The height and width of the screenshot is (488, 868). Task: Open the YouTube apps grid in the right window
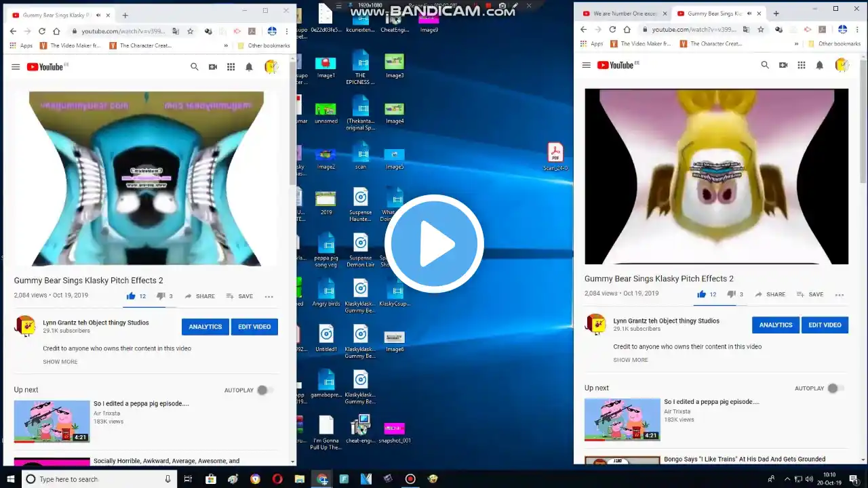coord(802,65)
